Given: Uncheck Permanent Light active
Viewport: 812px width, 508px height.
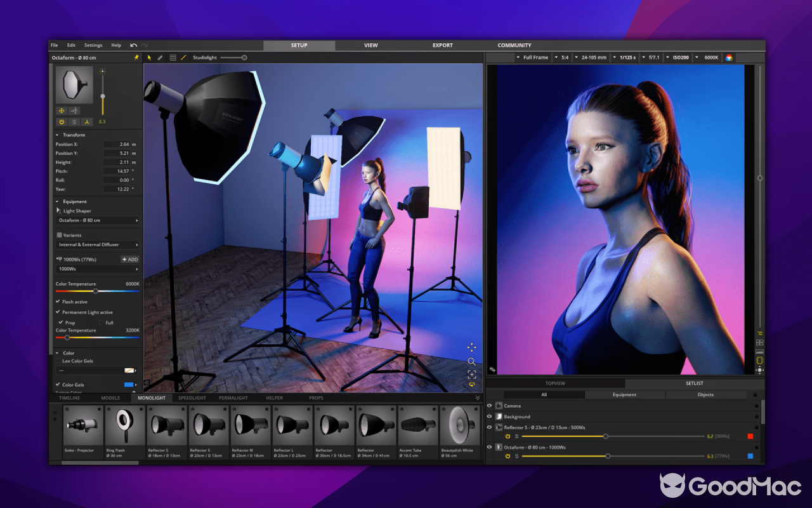Looking at the screenshot, I should click(x=57, y=312).
